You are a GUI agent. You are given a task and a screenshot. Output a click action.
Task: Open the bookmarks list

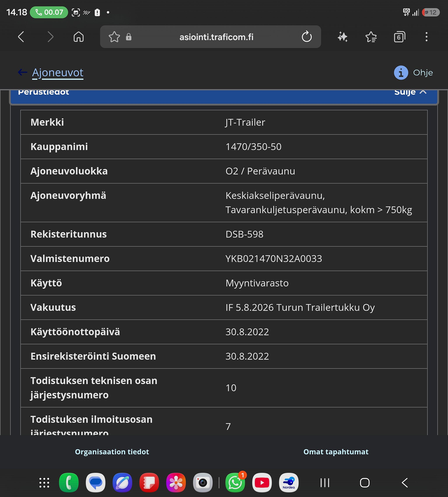point(371,37)
